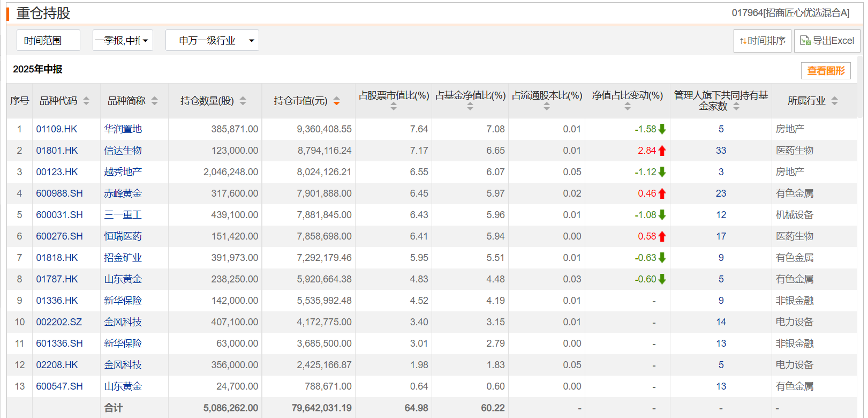Screen dimensions: 868x418
Task: Click 非银金融 industry in 01336.HK row
Action: pos(795,301)
